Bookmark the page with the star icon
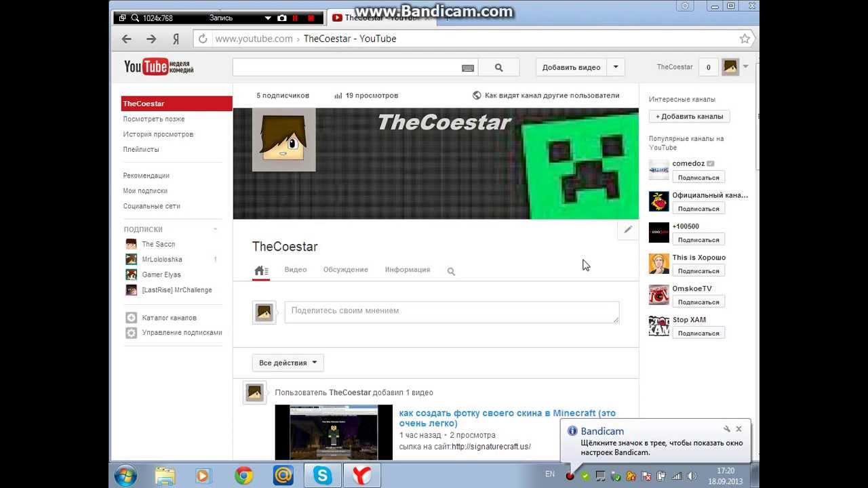868x488 pixels. [x=745, y=39]
